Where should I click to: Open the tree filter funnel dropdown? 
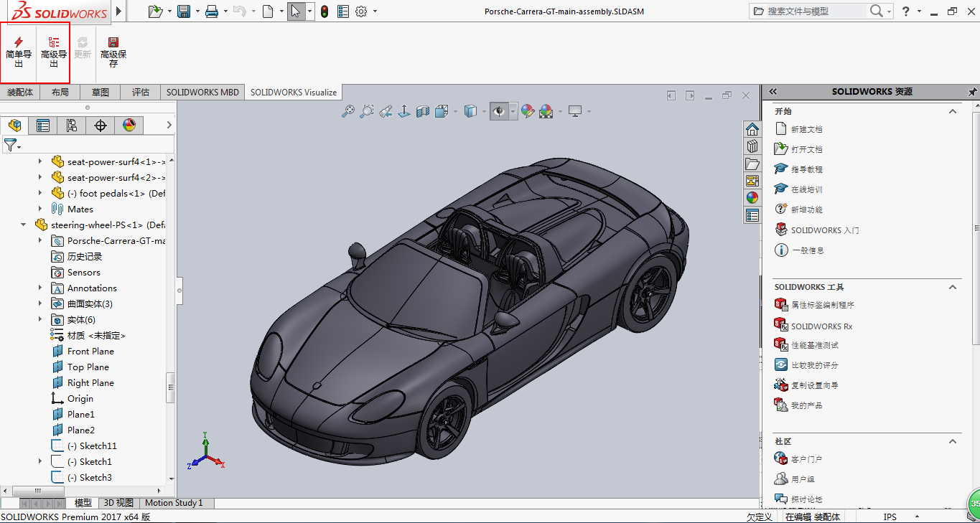[12, 146]
